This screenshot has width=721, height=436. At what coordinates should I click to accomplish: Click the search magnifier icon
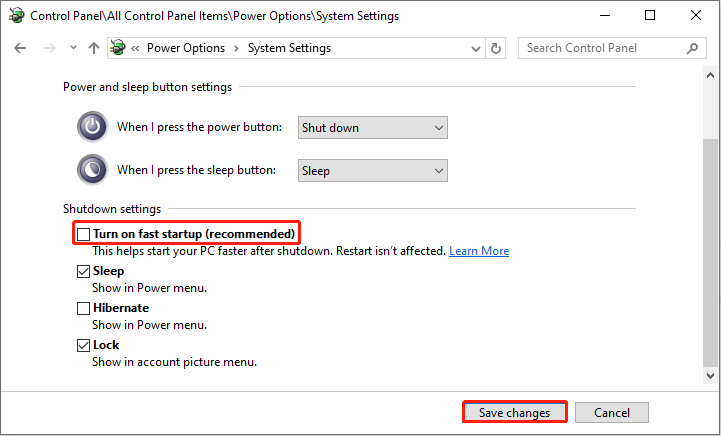click(691, 48)
